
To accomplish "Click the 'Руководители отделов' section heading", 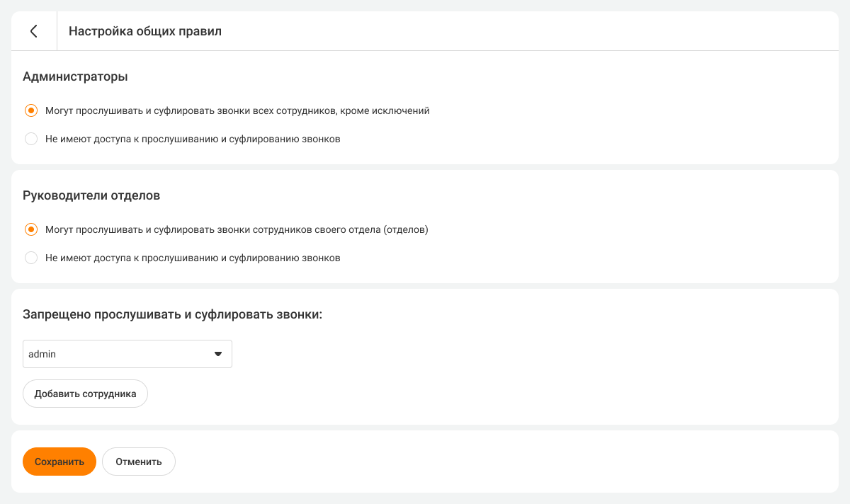I will [x=91, y=195].
